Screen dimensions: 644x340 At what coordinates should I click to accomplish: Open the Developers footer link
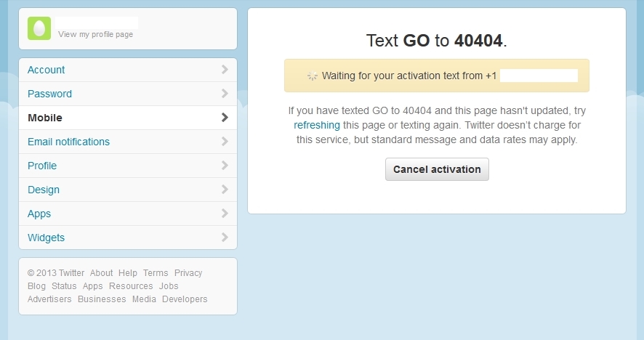(185, 299)
